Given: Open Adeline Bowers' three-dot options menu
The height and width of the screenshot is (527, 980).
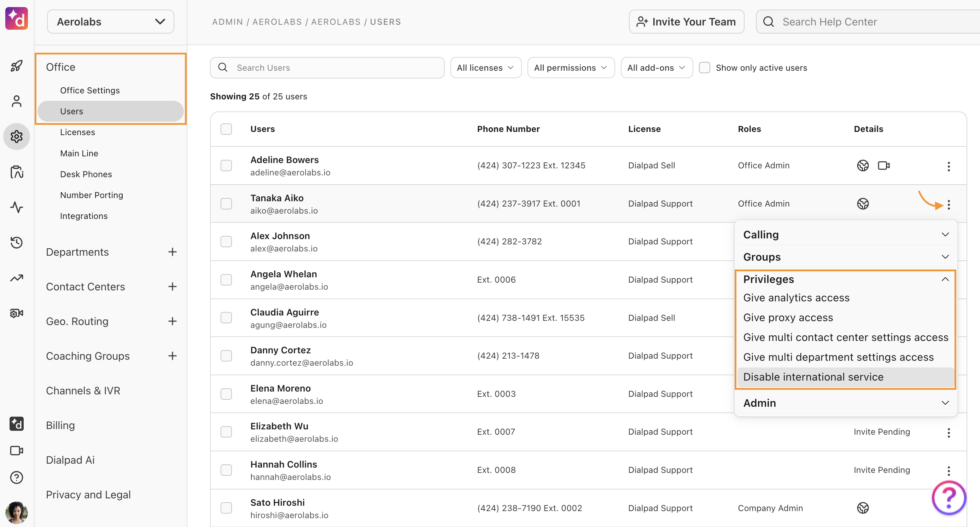Looking at the screenshot, I should point(949,166).
